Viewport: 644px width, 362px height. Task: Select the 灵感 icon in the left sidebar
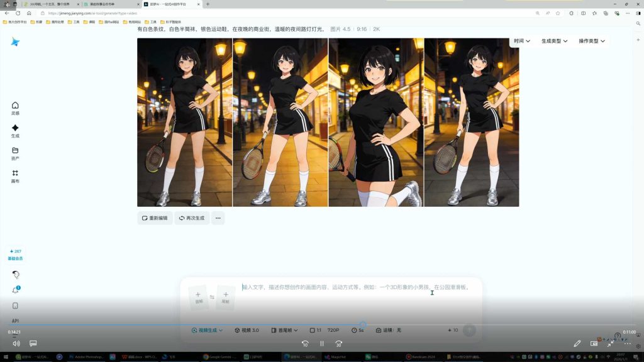coord(14,107)
